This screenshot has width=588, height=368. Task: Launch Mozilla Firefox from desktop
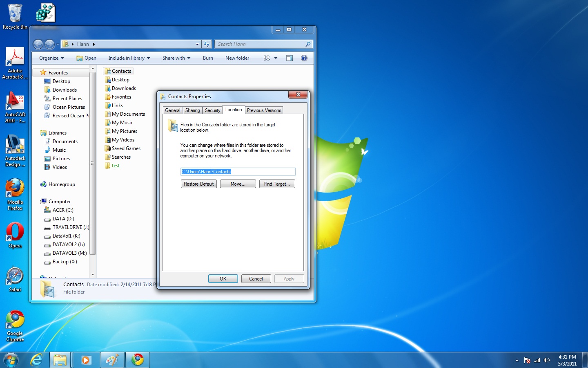15,194
